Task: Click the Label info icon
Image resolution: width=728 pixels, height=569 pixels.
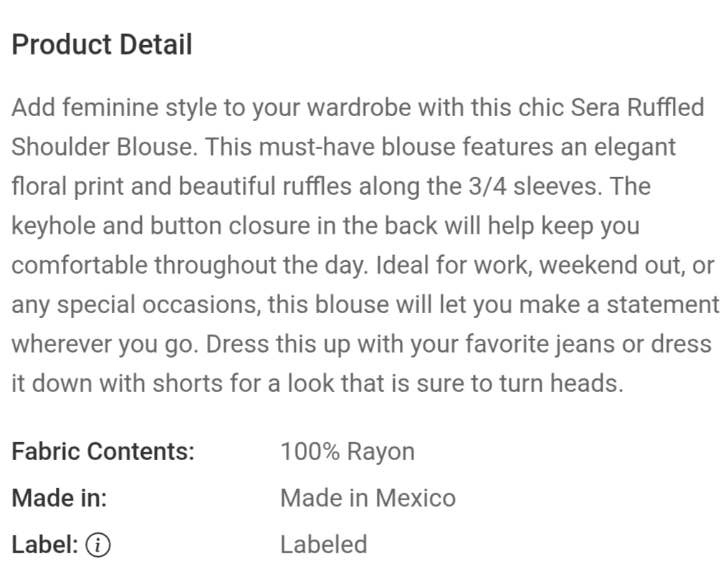Action: (98, 545)
